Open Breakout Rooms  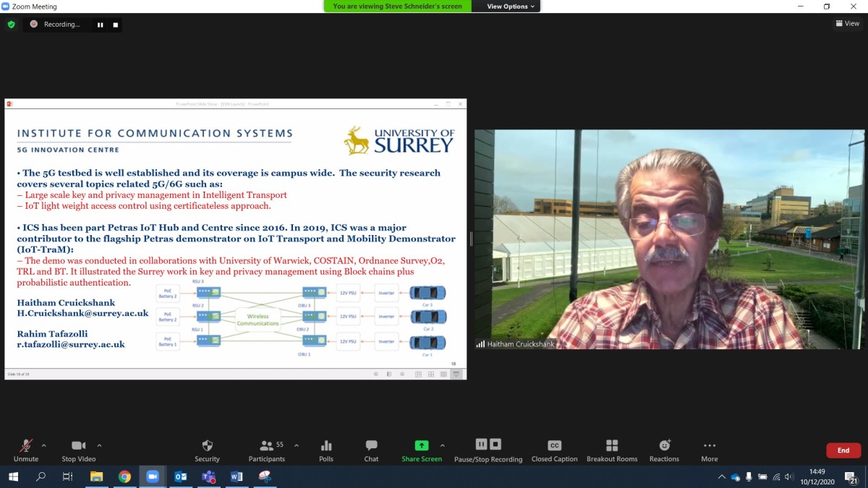tap(612, 446)
